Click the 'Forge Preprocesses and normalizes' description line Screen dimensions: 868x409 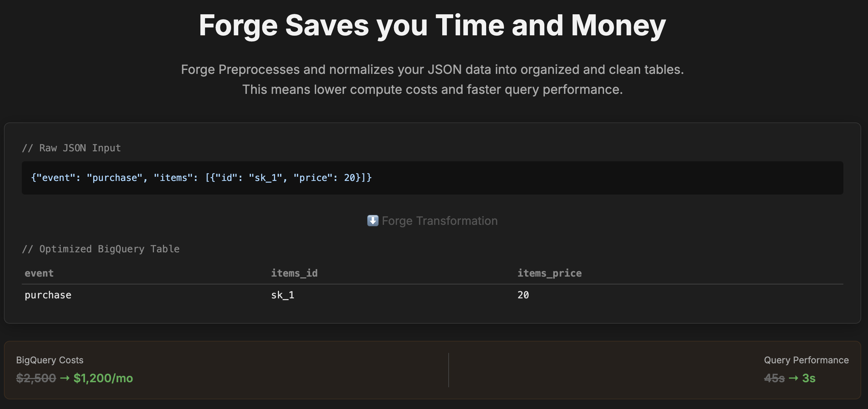432,70
